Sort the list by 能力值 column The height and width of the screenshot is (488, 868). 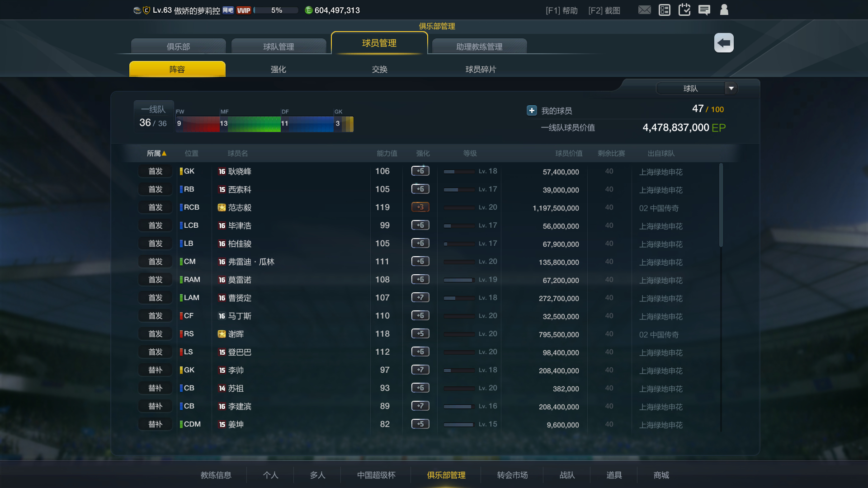pos(387,154)
